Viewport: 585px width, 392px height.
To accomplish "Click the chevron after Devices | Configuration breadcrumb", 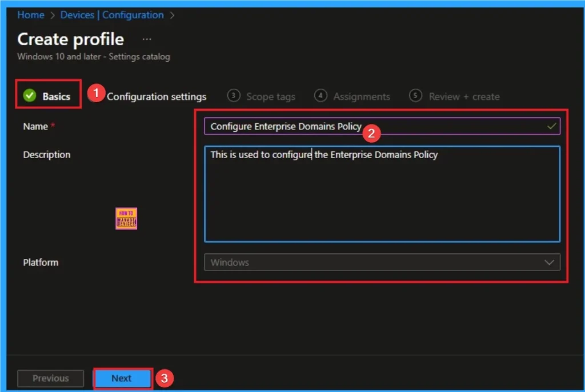I will [172, 15].
